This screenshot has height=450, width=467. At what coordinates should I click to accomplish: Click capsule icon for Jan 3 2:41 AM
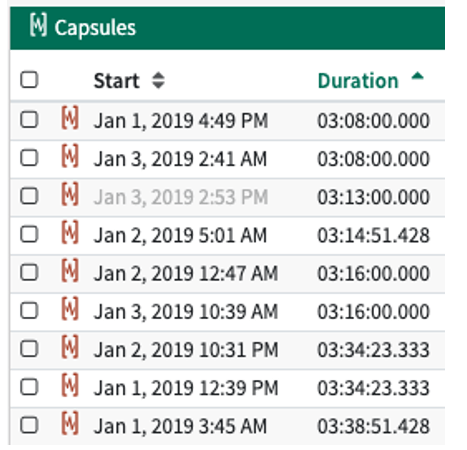70,156
